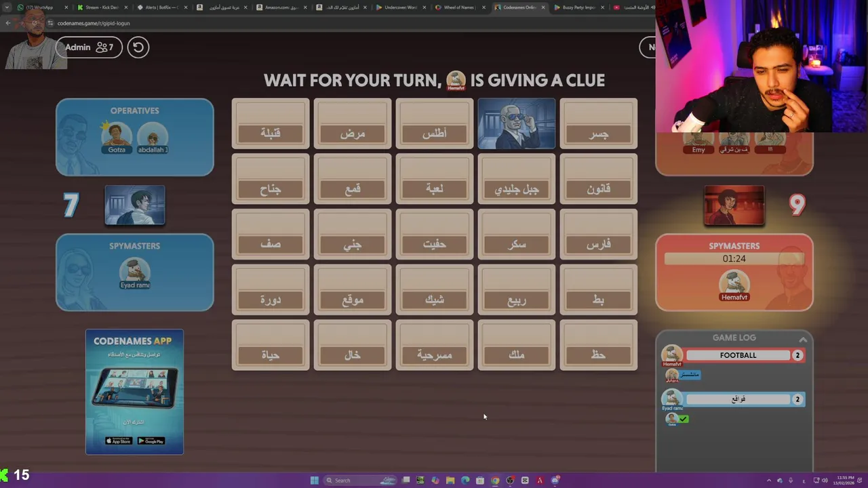The image size is (868, 488).
Task: Select the word card صف
Action: (271, 235)
